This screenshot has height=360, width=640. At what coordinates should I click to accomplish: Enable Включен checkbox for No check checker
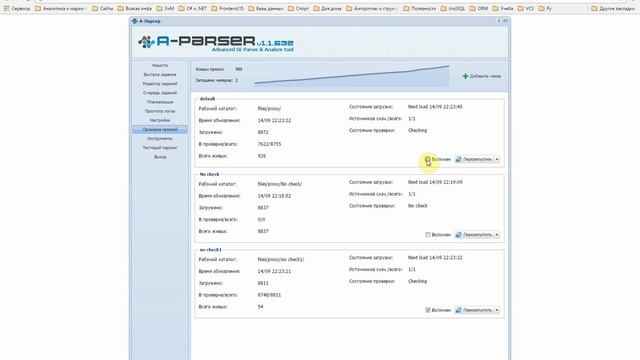[428, 235]
